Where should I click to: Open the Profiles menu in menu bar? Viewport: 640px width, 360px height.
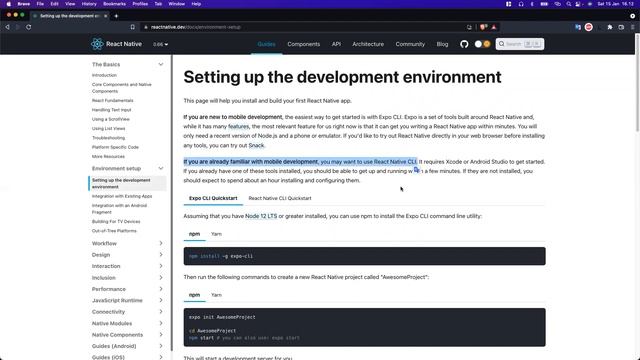[x=140, y=4]
